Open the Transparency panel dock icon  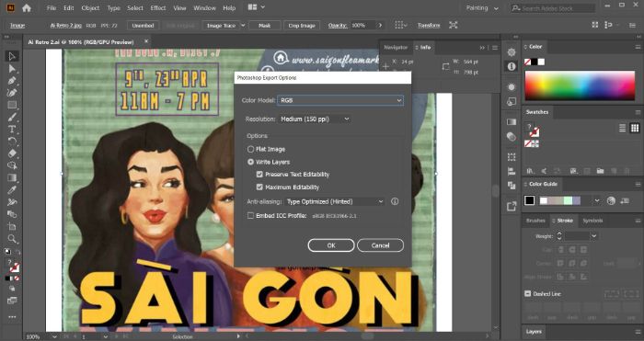512,137
